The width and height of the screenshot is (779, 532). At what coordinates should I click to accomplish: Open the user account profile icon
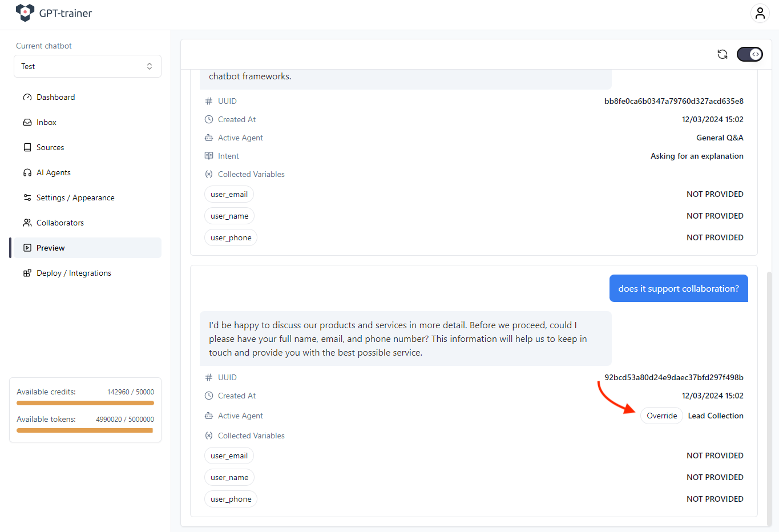pos(760,13)
